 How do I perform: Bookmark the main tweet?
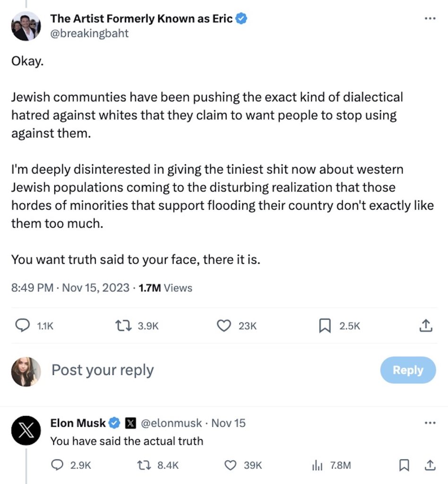pyautogui.click(x=324, y=325)
